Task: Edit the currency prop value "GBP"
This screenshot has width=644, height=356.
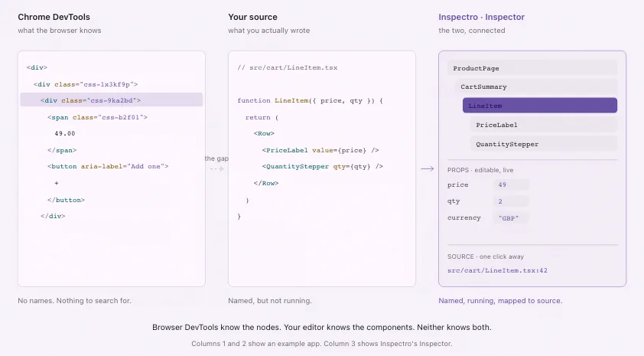Action: 510,218
